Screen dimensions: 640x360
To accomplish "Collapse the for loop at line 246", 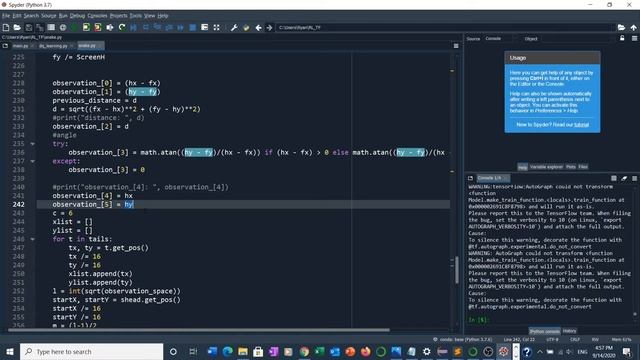I will 32,239.
